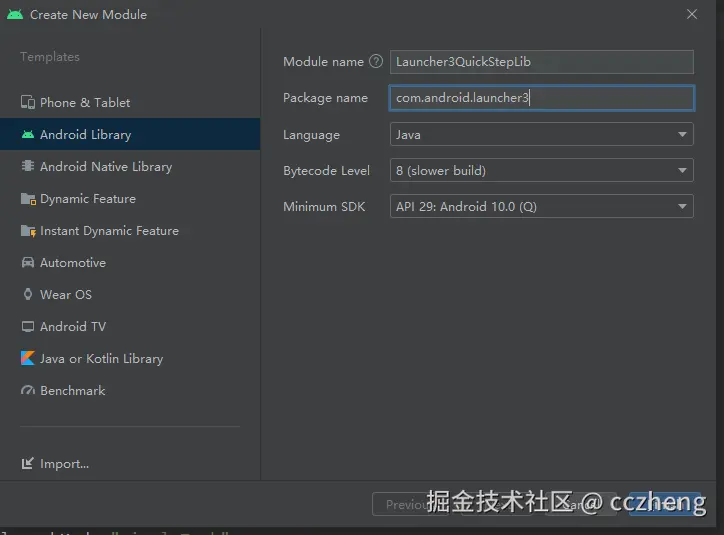This screenshot has width=724, height=535.
Task: Click the Import arrow icon
Action: tap(28, 463)
